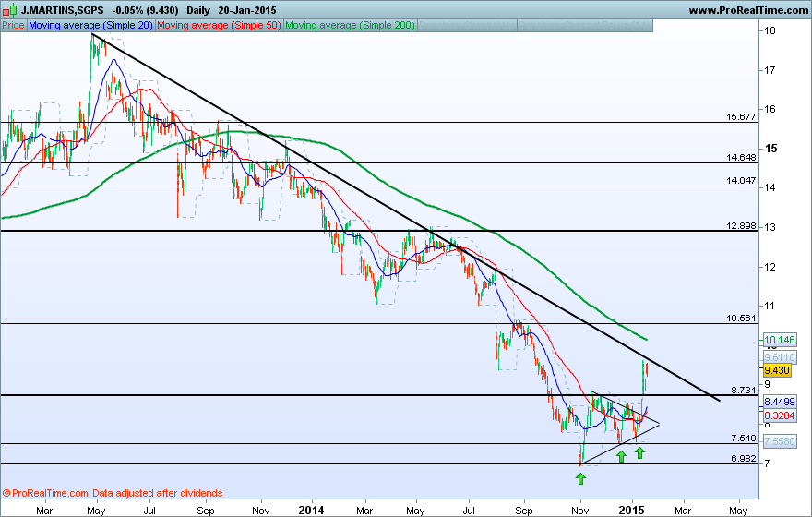Select Moving average (Simple 200) legend tab

pos(350,25)
